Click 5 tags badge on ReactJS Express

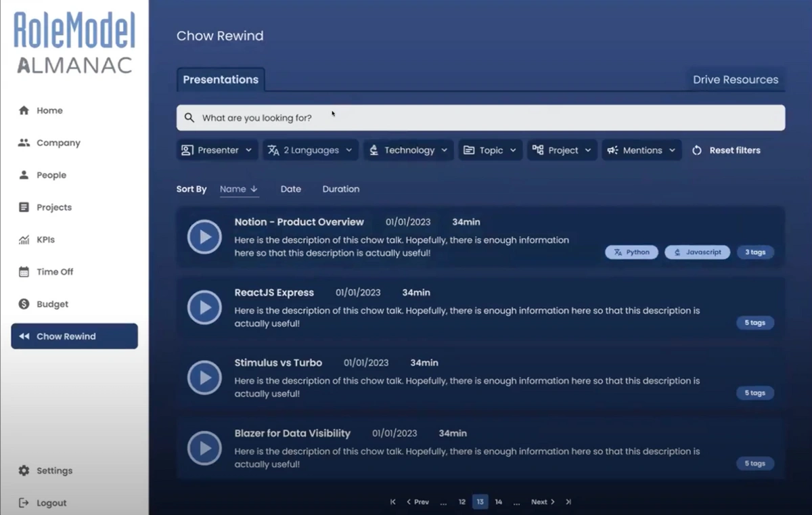pyautogui.click(x=755, y=323)
